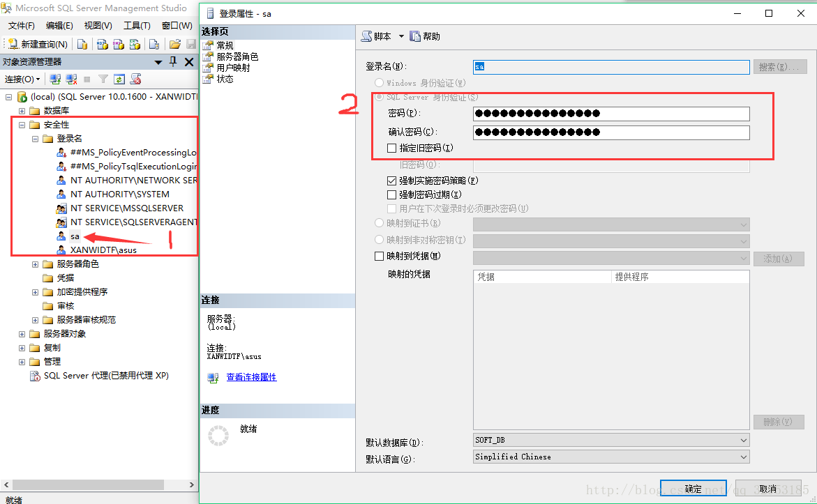The image size is (817, 504).
Task: Check the 映射到凭据 checkbox
Action: coord(380,256)
